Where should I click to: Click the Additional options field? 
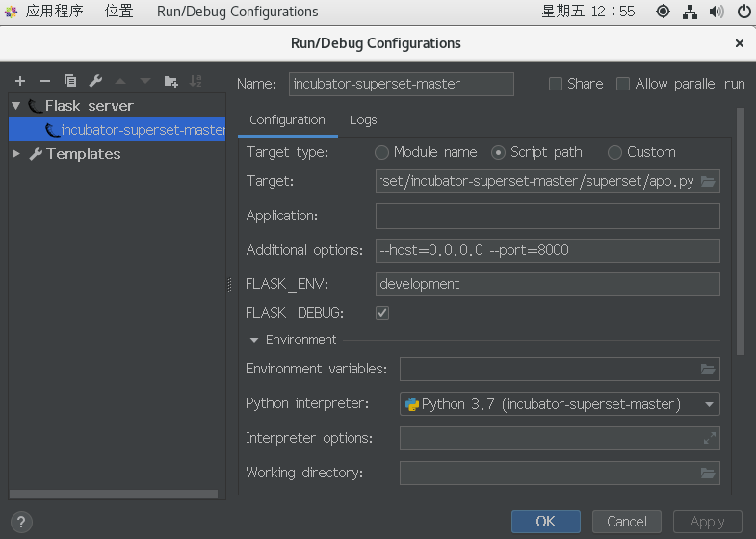coord(548,250)
